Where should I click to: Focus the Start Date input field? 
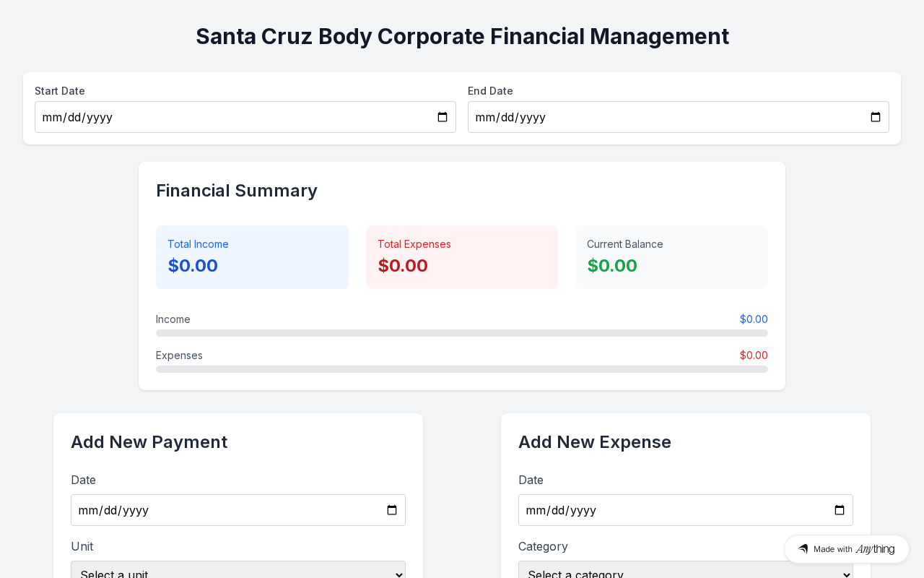[231, 117]
